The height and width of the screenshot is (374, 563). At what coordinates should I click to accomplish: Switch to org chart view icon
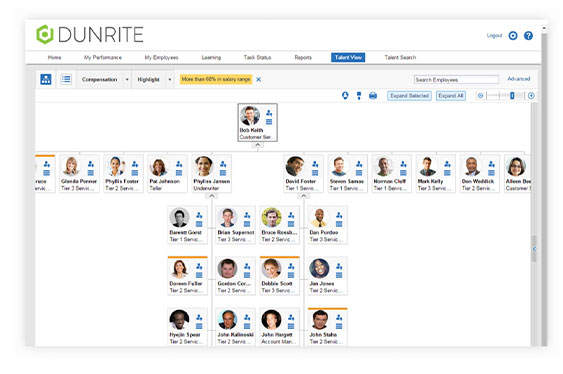[x=46, y=79]
